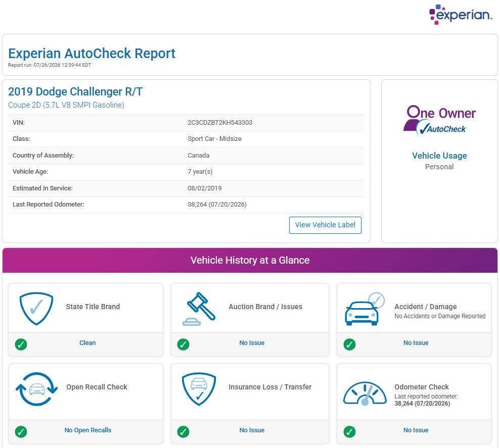The image size is (500, 448).
Task: Click green checkmark in Auction Brand card
Action: (184, 344)
